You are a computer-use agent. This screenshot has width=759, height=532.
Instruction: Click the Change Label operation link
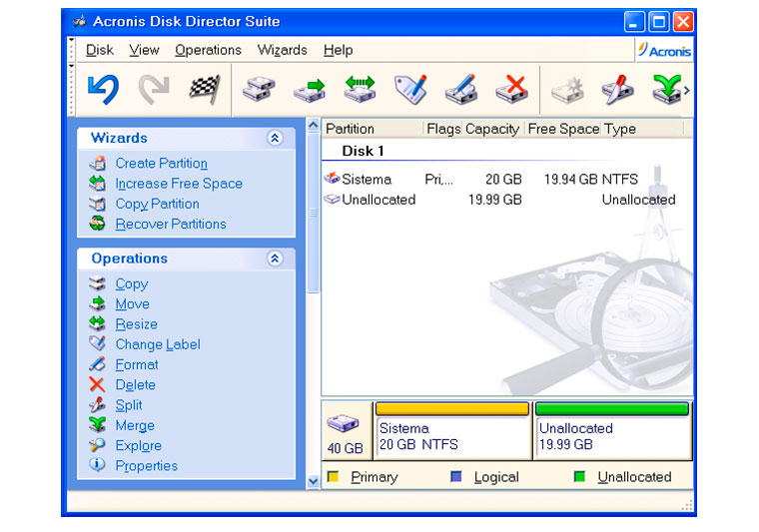[158, 344]
